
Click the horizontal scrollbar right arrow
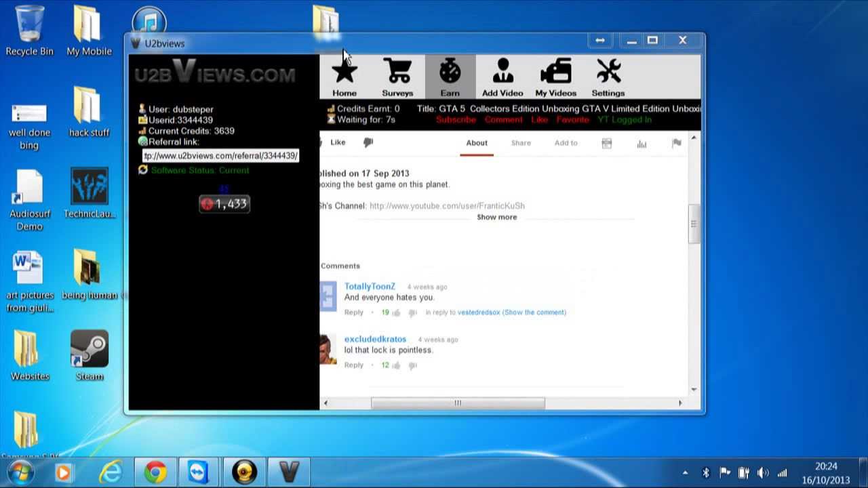[x=680, y=403]
